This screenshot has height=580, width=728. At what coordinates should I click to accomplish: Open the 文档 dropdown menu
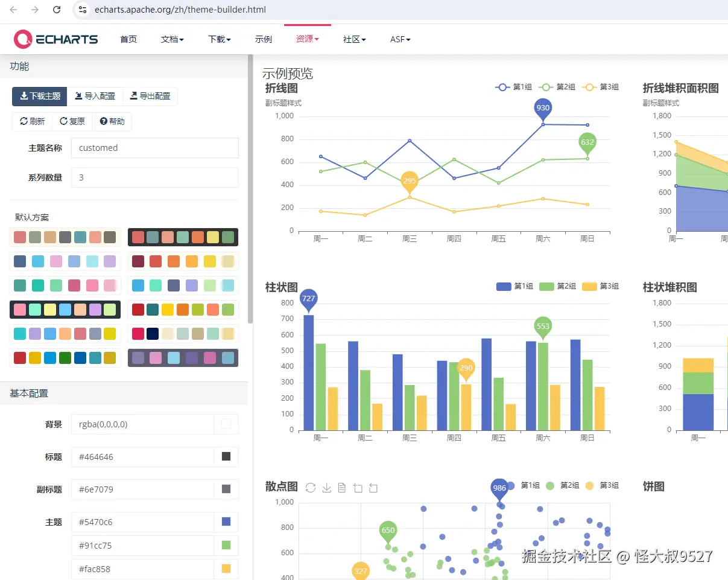tap(173, 39)
